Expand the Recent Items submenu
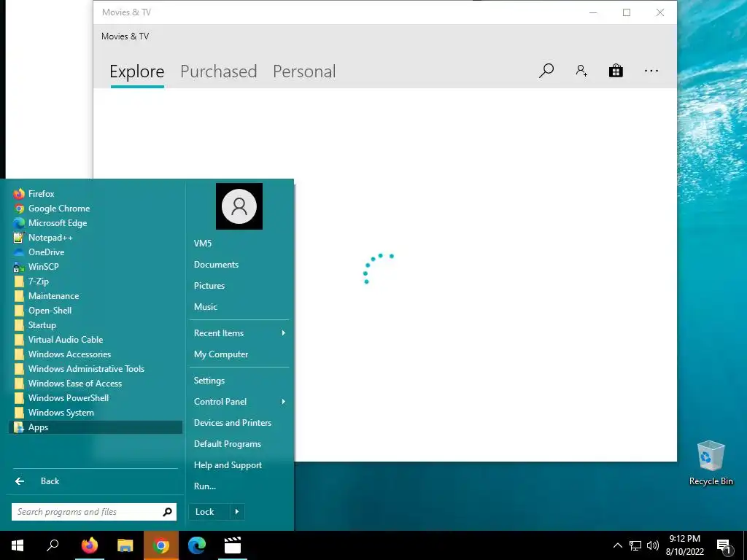This screenshot has width=747, height=560. tap(239, 333)
